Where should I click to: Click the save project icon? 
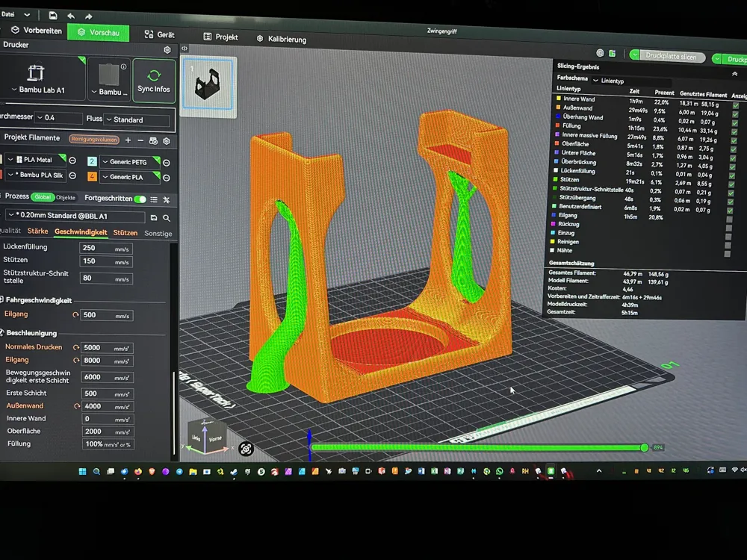coord(53,15)
